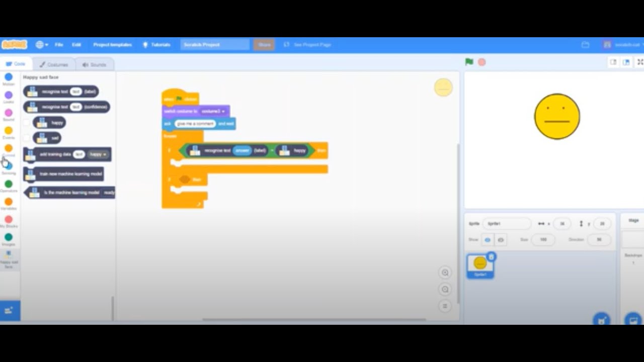Select the Control block category
Image resolution: width=644 pixels, height=362 pixels.
(x=9, y=150)
